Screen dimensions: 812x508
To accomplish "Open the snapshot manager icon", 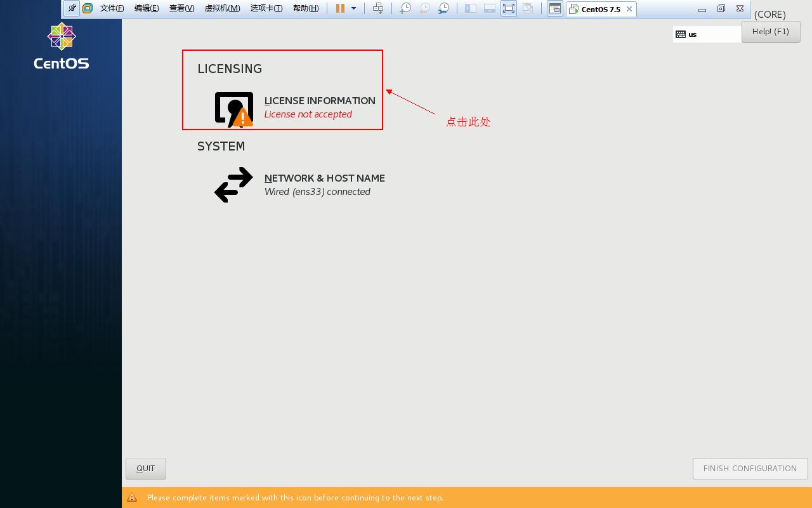I will coord(444,8).
